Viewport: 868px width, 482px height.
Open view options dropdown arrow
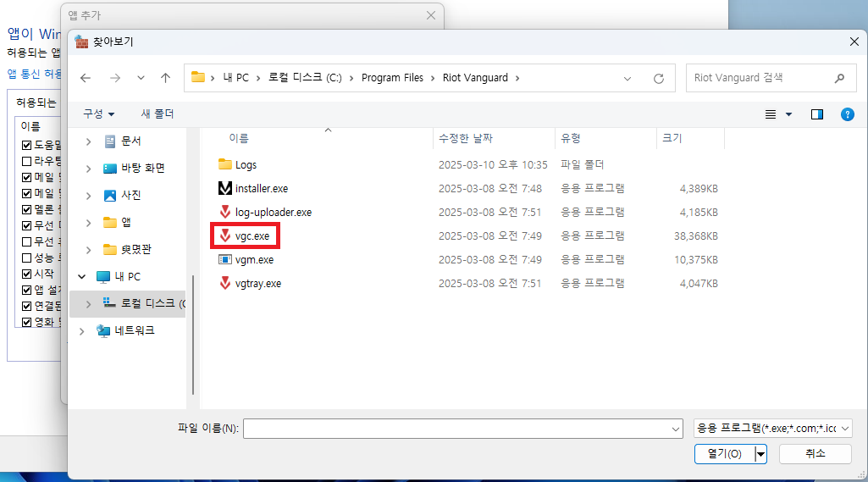(x=789, y=114)
